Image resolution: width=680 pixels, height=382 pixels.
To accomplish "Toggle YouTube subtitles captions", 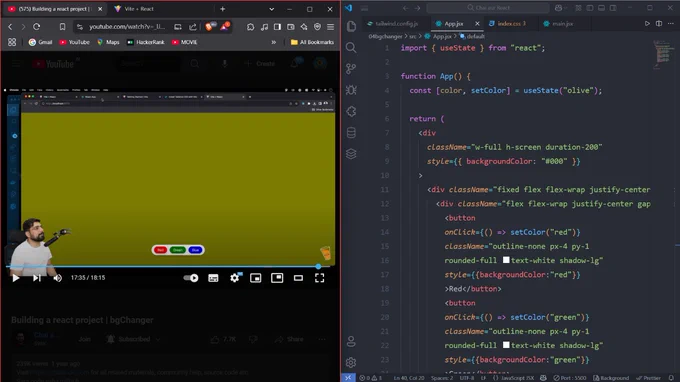I will tap(213, 278).
